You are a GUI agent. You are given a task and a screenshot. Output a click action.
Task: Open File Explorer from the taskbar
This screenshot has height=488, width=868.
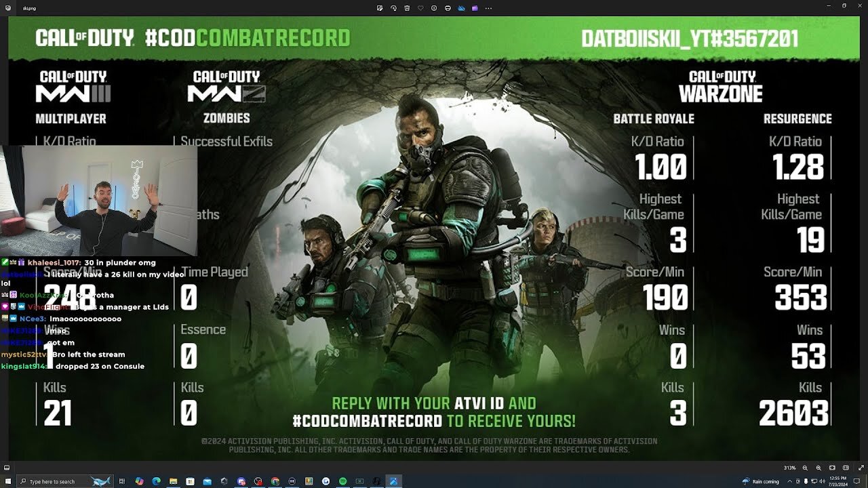(173, 481)
